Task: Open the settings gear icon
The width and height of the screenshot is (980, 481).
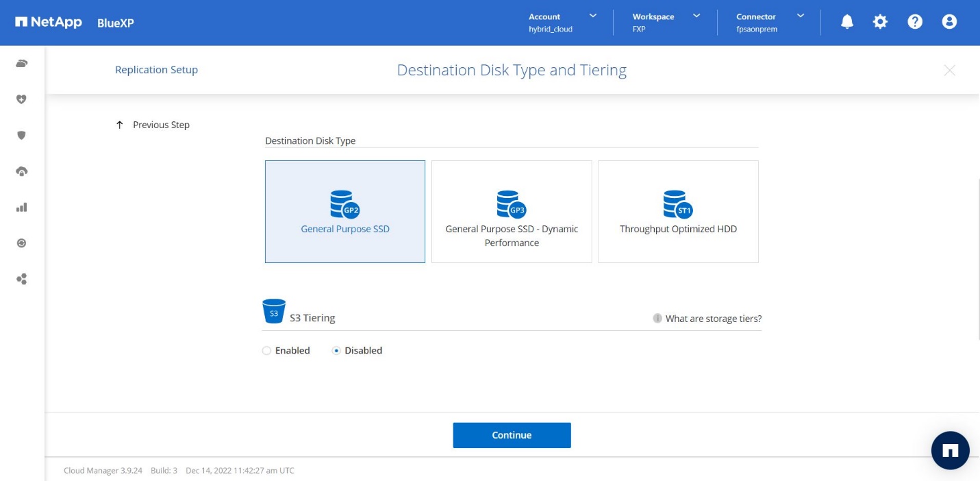Action: click(x=880, y=22)
